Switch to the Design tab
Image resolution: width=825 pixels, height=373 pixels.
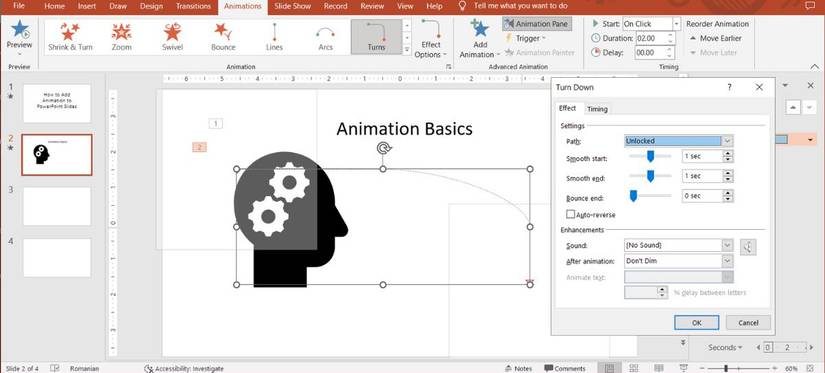click(152, 6)
